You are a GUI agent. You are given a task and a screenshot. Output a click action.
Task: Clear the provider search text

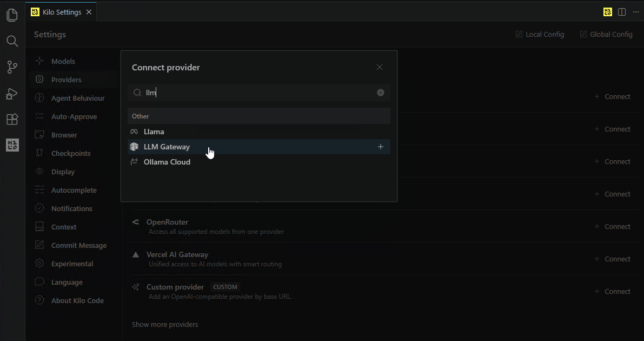(x=381, y=93)
